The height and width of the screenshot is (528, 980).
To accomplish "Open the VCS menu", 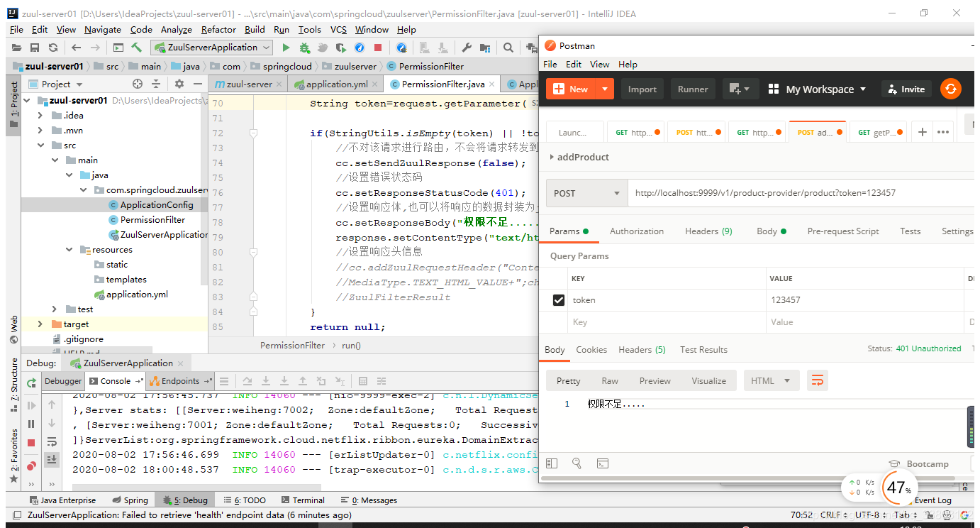I will pos(338,29).
